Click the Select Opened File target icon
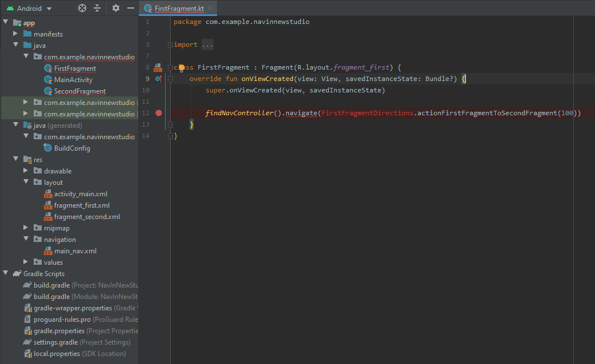This screenshot has width=595, height=364. [82, 8]
